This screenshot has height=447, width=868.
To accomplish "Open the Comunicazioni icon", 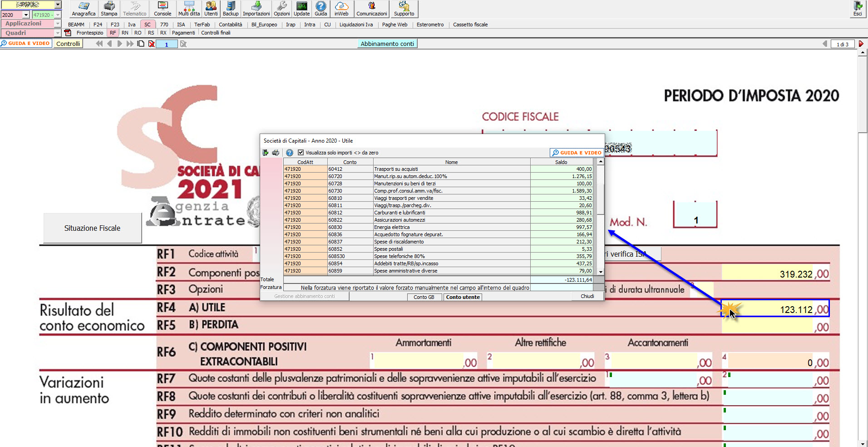I will (x=372, y=9).
